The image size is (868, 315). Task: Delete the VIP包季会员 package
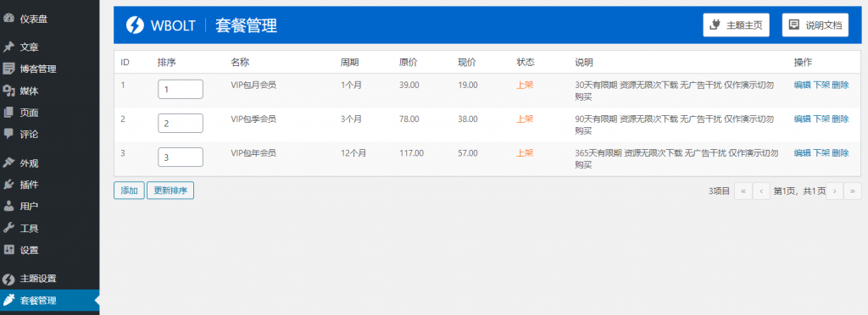click(840, 119)
